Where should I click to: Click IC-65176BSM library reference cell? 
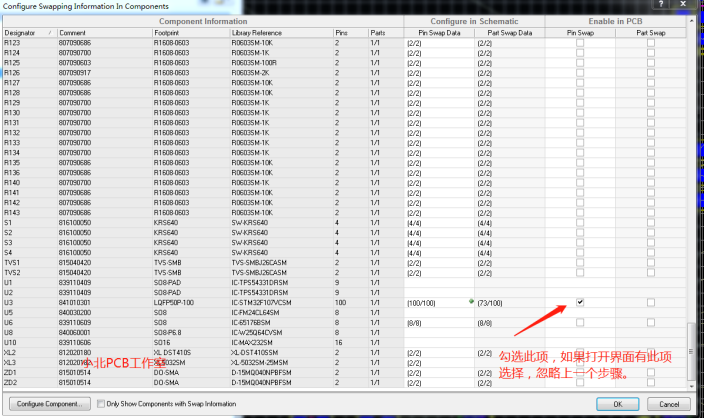tap(282, 322)
